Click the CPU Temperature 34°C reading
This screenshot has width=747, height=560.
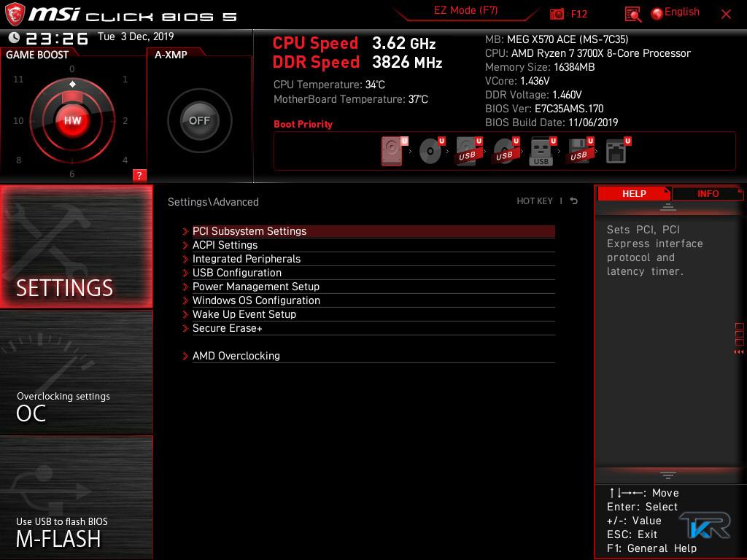tap(329, 85)
